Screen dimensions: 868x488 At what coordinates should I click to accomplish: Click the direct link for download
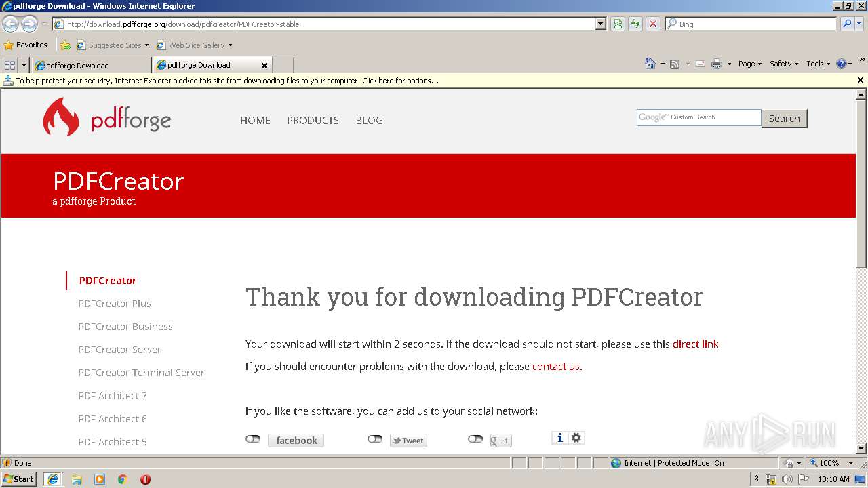point(695,344)
